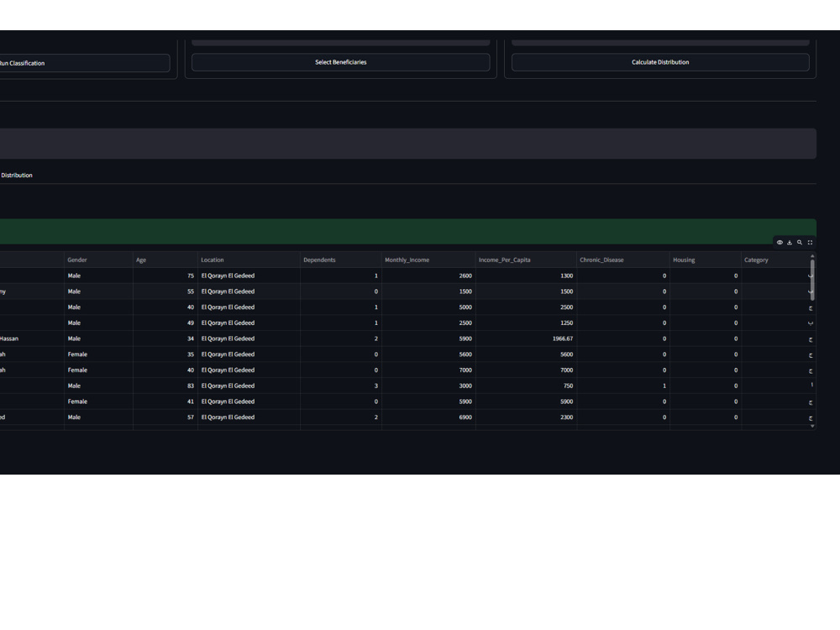
Task: Select Age cell with value 55
Action: click(x=165, y=291)
